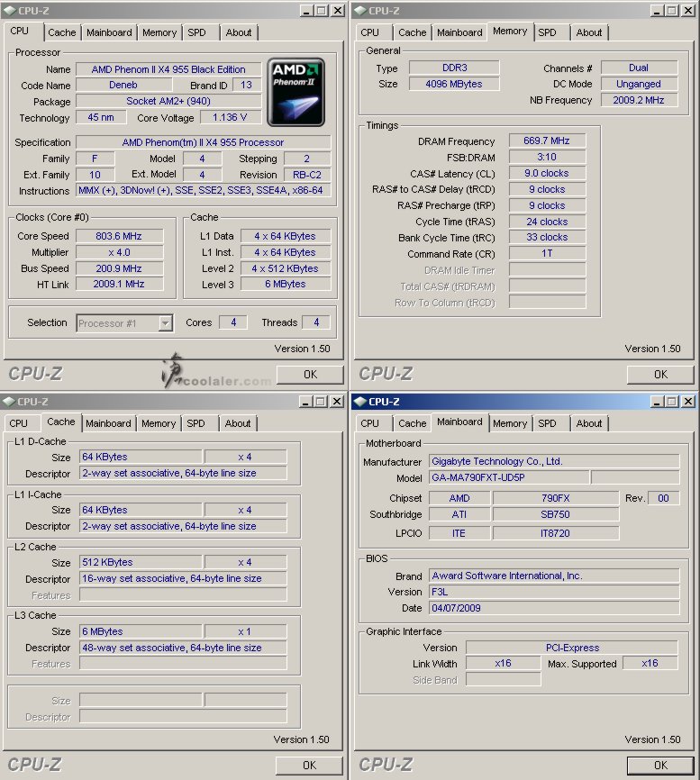Click the Code Name value Deneb

(123, 85)
